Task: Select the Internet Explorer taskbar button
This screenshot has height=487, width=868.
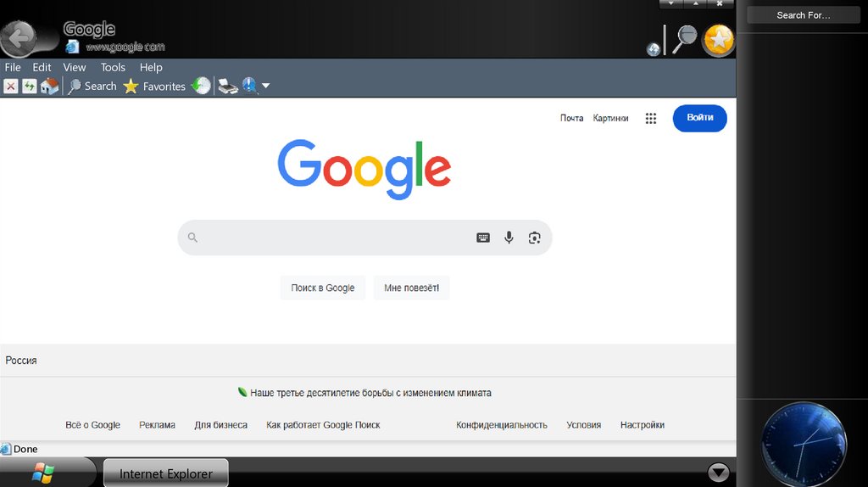Action: click(166, 473)
